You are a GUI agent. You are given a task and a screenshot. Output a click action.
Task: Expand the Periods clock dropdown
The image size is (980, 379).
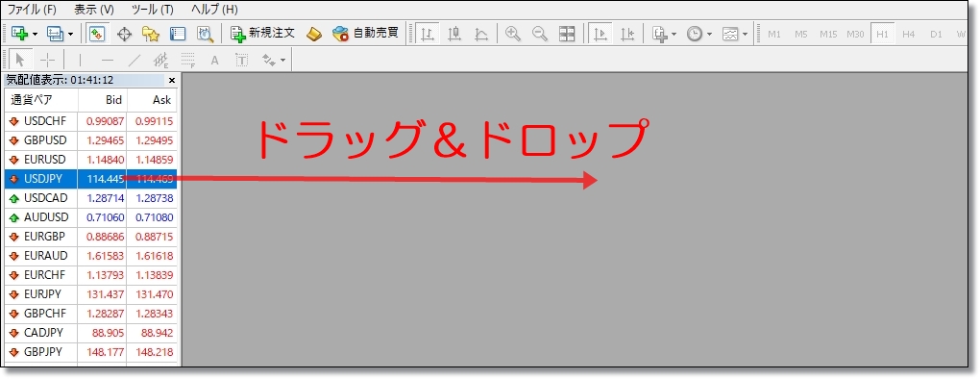[x=710, y=34]
